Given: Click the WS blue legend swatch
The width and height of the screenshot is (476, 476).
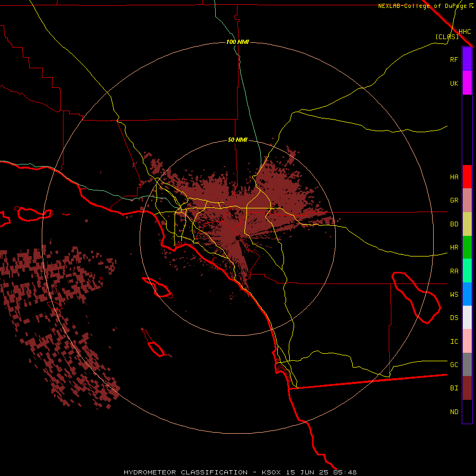Looking at the screenshot, I should [x=467, y=294].
